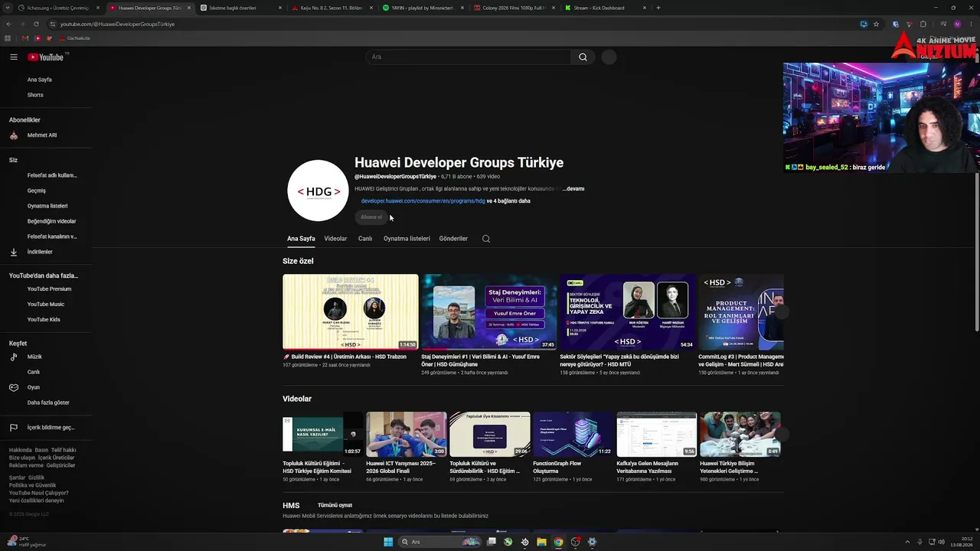The height and width of the screenshot is (551, 980).
Task: Open YouTube Kids from the sidebar
Action: click(x=44, y=320)
